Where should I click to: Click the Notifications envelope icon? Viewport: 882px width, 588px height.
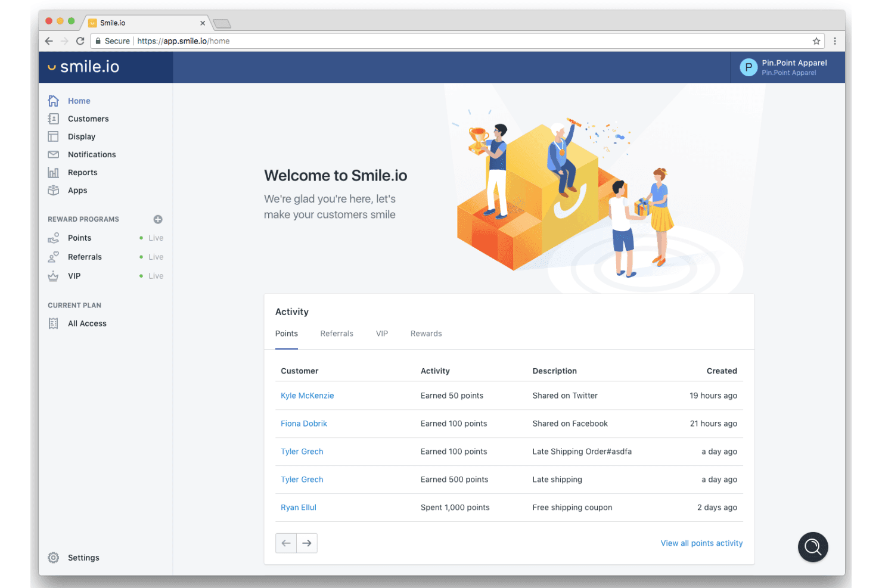coord(53,154)
